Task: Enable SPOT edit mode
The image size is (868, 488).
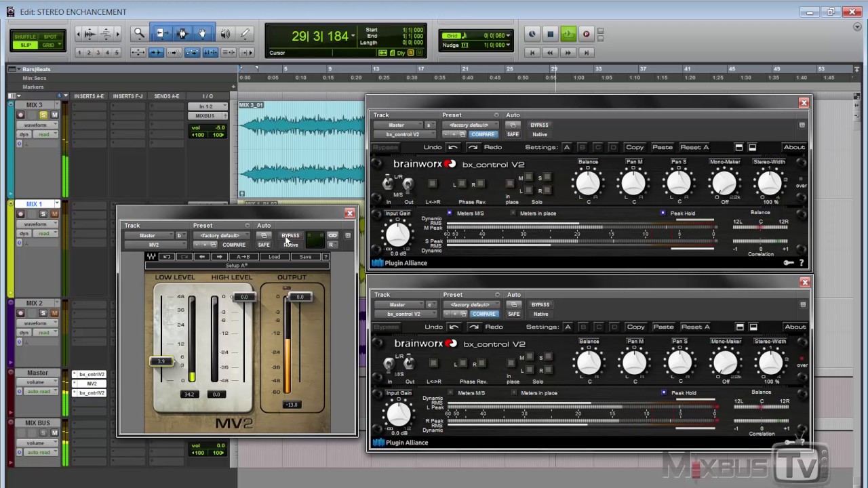Action: click(x=50, y=37)
